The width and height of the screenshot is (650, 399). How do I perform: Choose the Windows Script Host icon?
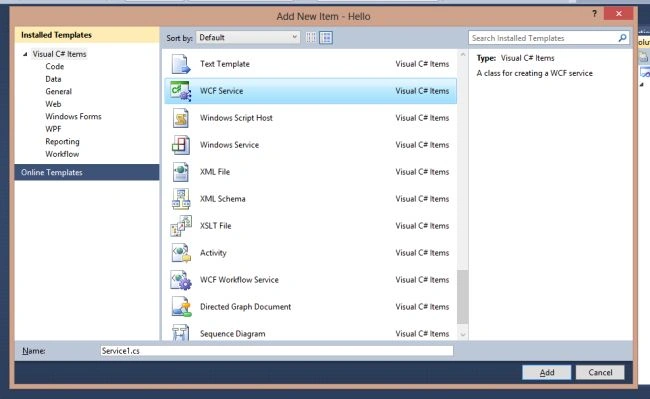181,118
